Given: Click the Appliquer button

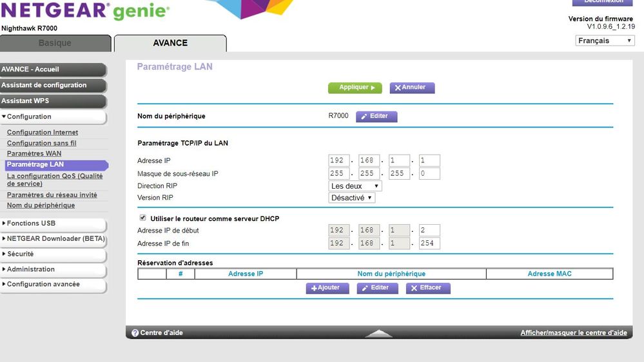Looking at the screenshot, I should pyautogui.click(x=355, y=88).
